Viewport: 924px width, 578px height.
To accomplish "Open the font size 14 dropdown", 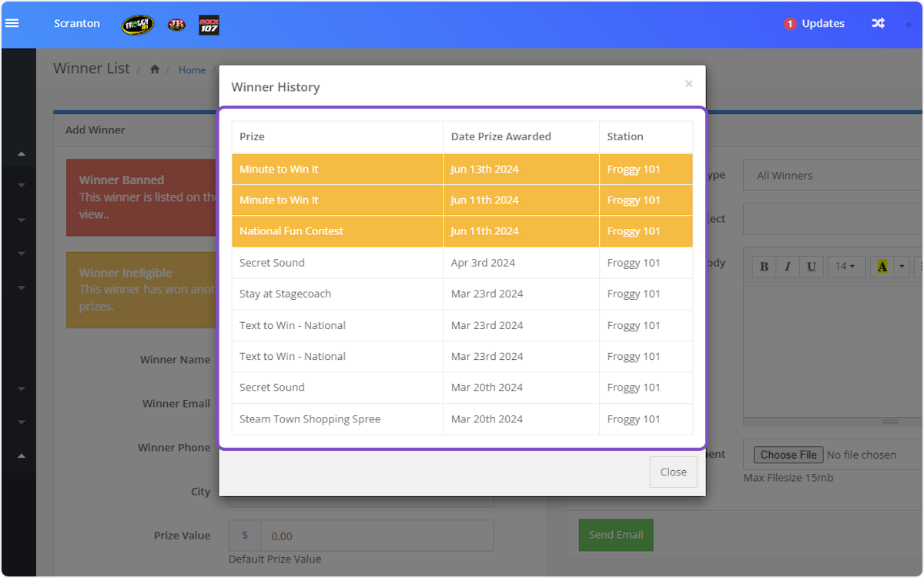I will coord(845,267).
